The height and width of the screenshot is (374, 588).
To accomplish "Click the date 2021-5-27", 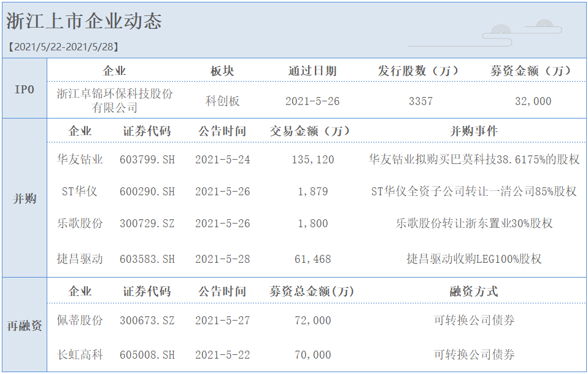I will (x=222, y=321).
